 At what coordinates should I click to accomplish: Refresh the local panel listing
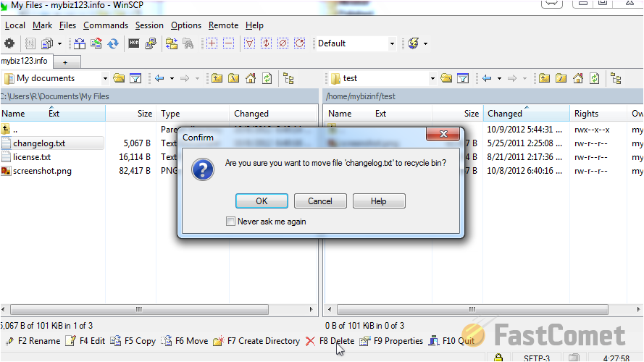pos(267,78)
